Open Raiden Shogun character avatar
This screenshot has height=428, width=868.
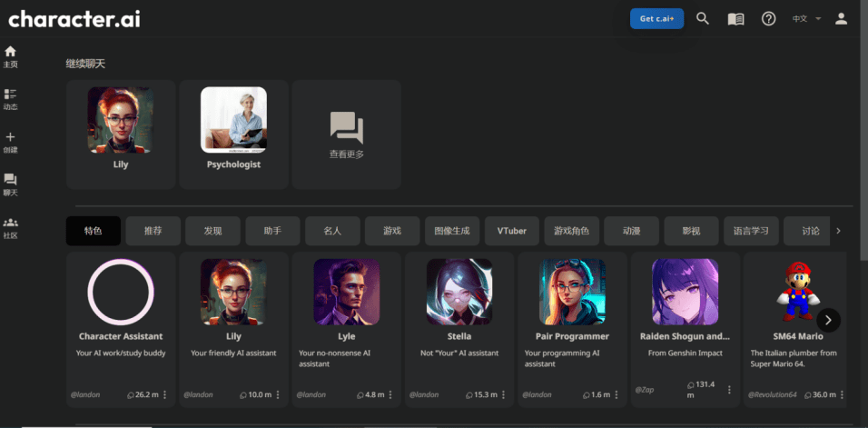pyautogui.click(x=686, y=292)
